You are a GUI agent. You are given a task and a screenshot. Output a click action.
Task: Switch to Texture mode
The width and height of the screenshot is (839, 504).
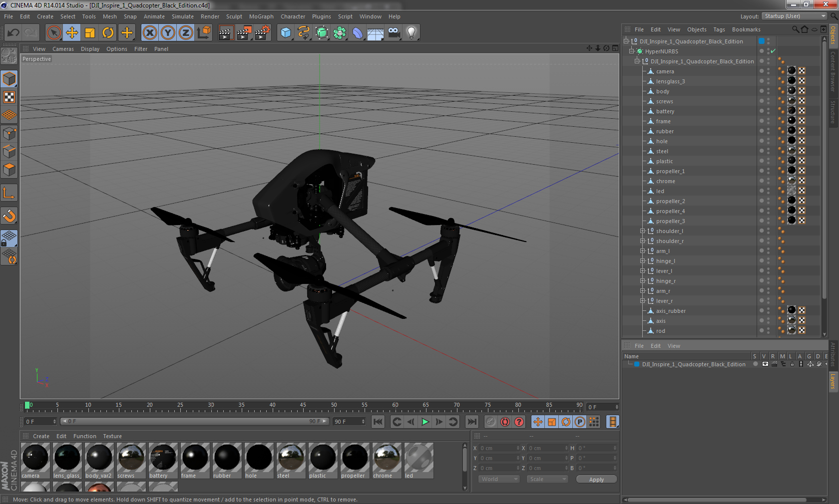coord(9,97)
